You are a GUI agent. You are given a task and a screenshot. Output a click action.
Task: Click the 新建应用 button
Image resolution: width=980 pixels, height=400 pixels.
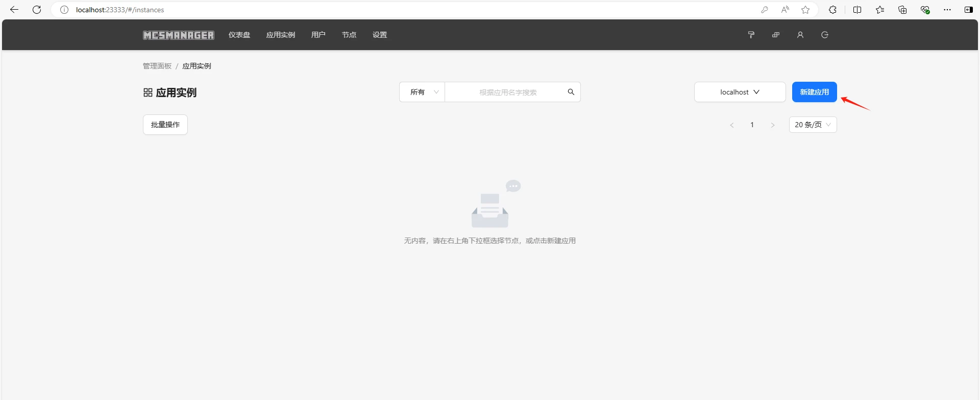814,92
